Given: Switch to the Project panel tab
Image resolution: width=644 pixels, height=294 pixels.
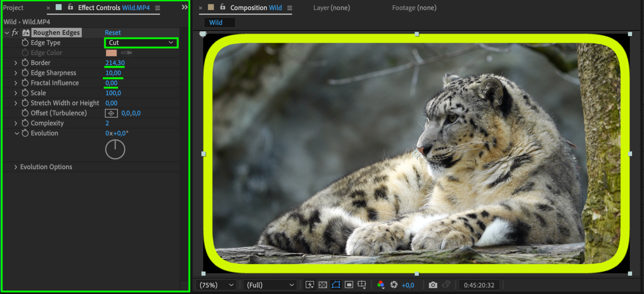Looking at the screenshot, I should click(x=13, y=8).
